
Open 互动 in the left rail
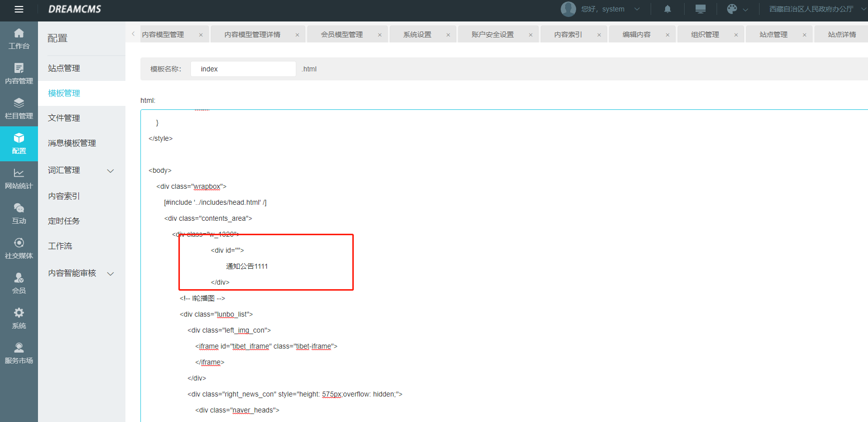click(x=19, y=214)
